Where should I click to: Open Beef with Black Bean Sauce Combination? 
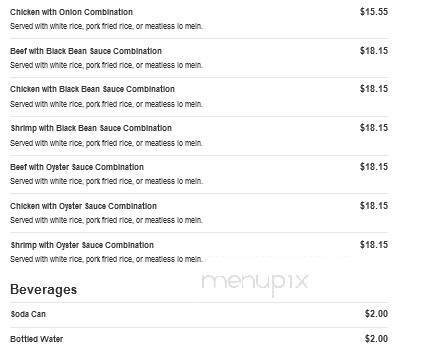click(x=86, y=51)
